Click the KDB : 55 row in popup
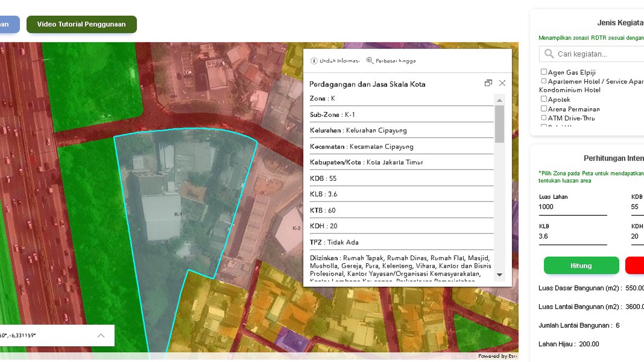Image resolution: width=644 pixels, height=362 pixels. [402, 178]
